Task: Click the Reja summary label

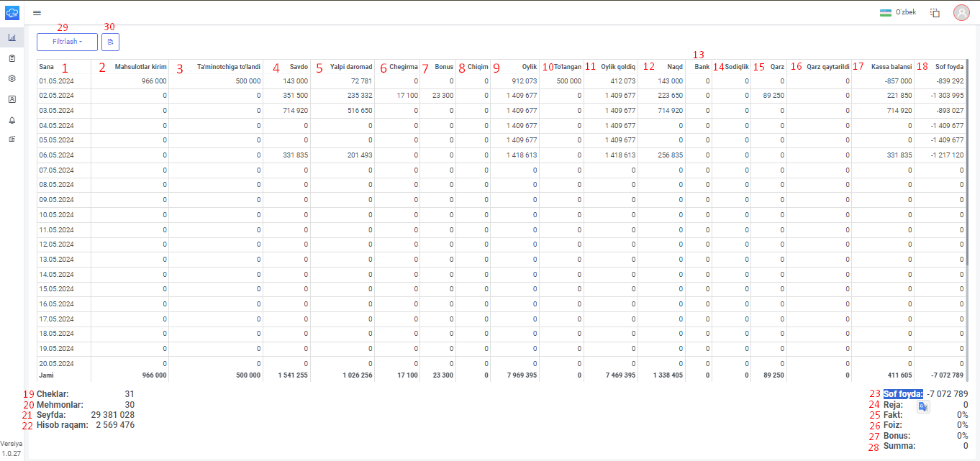Action: [x=893, y=405]
